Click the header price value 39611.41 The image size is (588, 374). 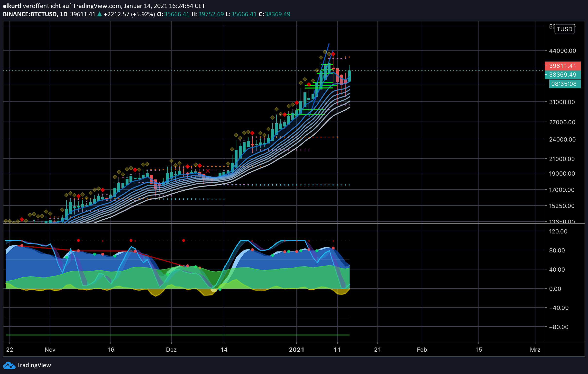[83, 14]
